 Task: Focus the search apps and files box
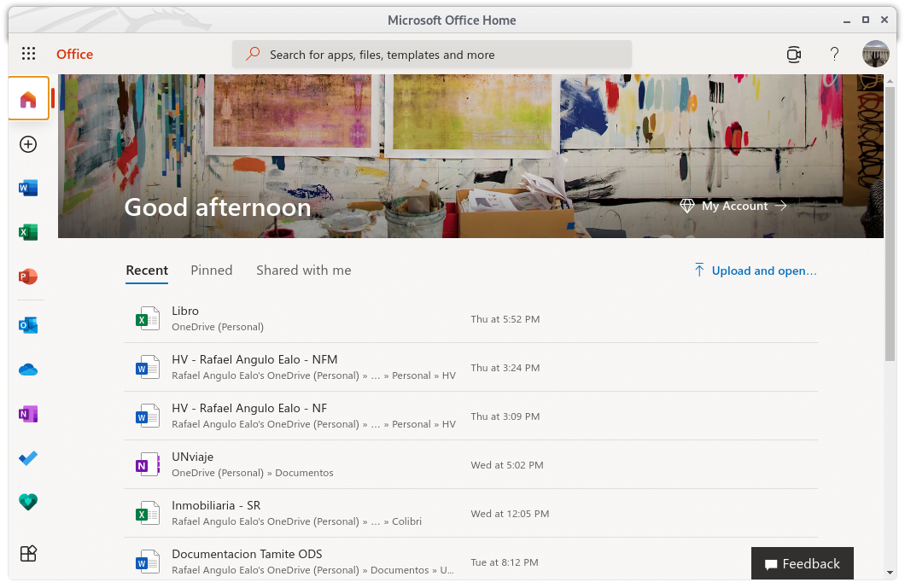(432, 55)
